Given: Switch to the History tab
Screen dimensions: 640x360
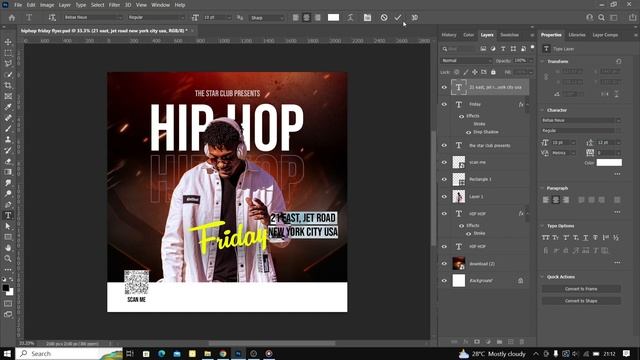Looking at the screenshot, I should click(x=449, y=35).
